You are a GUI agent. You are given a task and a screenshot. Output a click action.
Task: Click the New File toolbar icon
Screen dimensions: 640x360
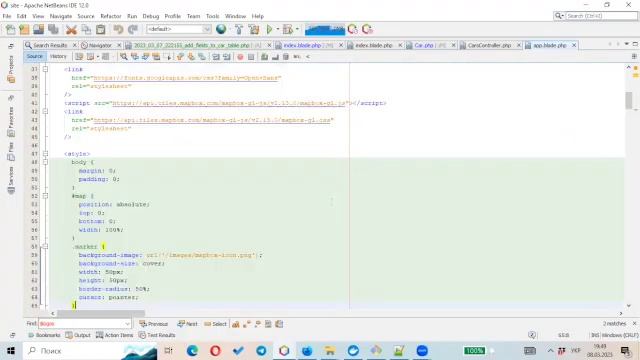[11, 29]
